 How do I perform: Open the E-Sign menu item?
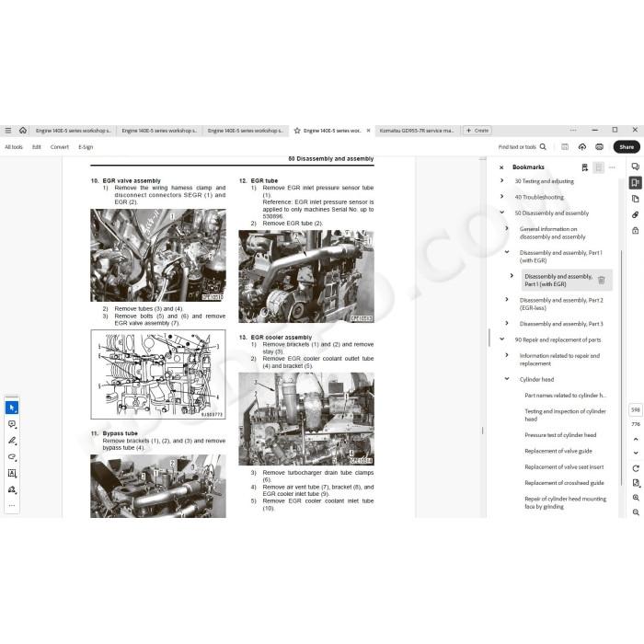point(86,147)
